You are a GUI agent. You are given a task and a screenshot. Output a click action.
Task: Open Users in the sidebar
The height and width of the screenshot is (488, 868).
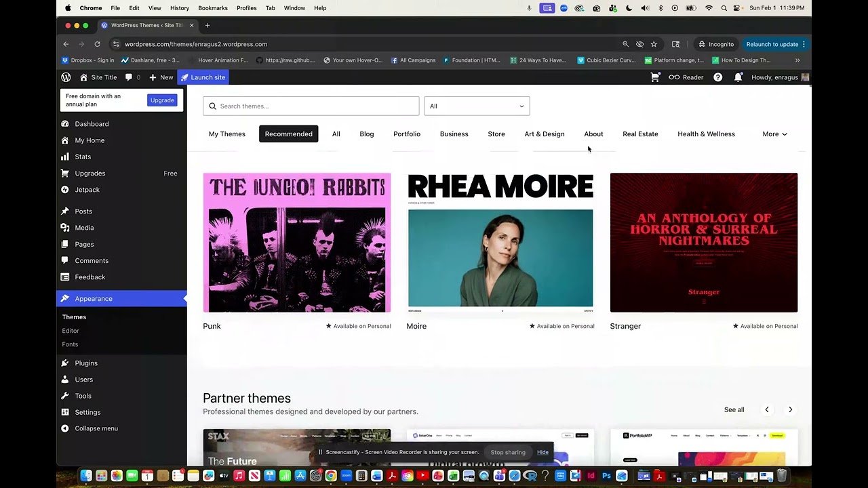click(x=84, y=380)
